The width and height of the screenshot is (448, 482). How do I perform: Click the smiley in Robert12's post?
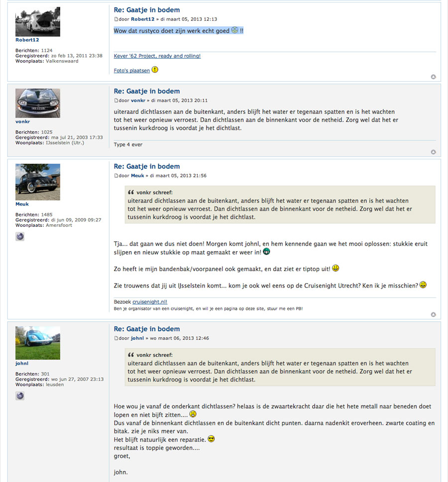[x=235, y=30]
